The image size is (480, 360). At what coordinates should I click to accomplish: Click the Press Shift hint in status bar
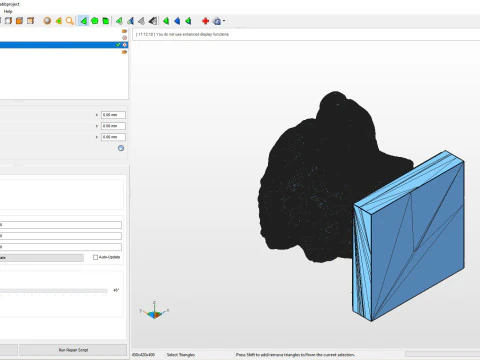click(295, 355)
